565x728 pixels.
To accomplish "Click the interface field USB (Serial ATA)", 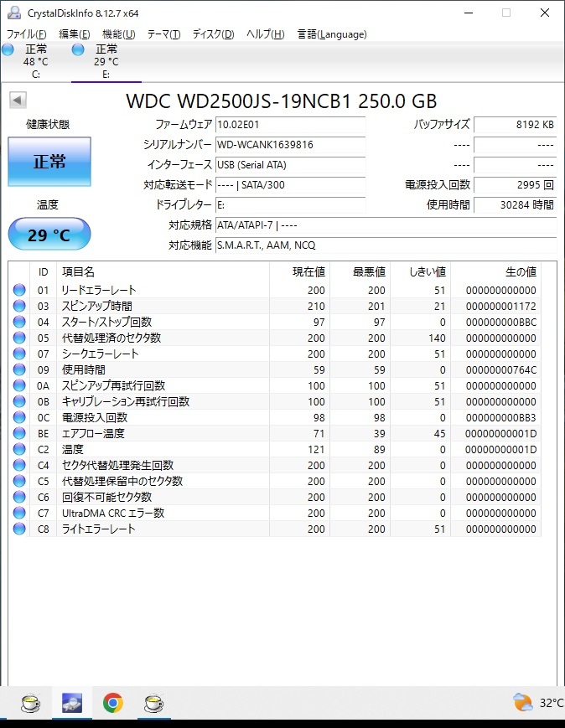I will (x=290, y=165).
